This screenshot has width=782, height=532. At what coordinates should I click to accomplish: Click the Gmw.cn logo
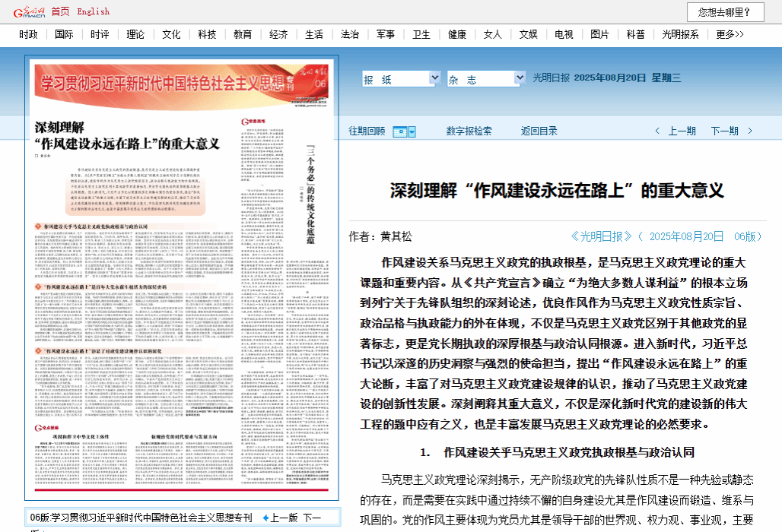point(29,11)
